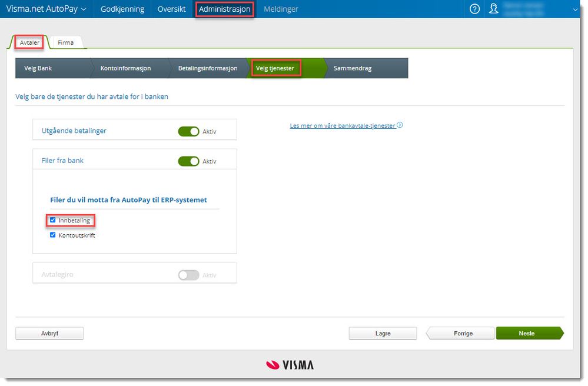Click the Visma logo in footer
The image size is (588, 386).
(290, 365)
